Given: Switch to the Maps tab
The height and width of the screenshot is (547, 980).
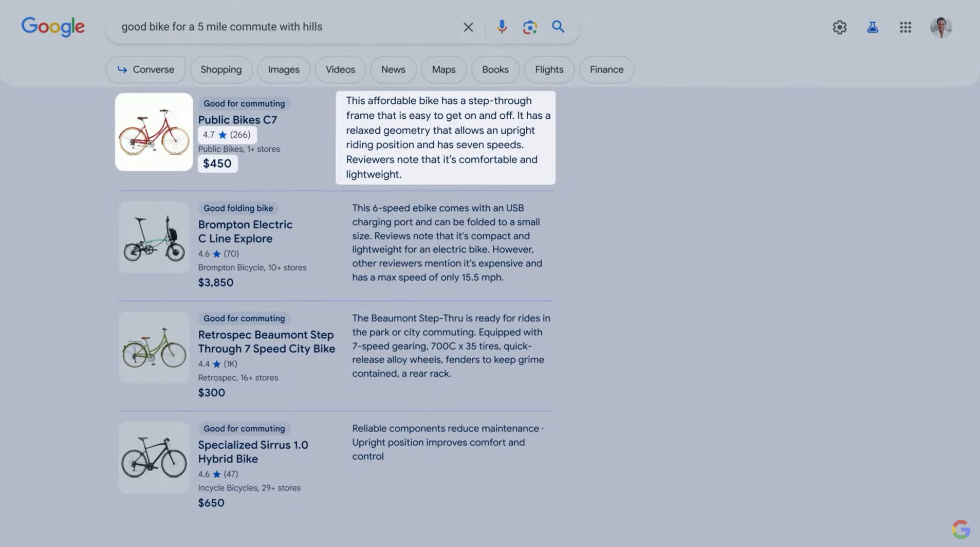Looking at the screenshot, I should 443,69.
